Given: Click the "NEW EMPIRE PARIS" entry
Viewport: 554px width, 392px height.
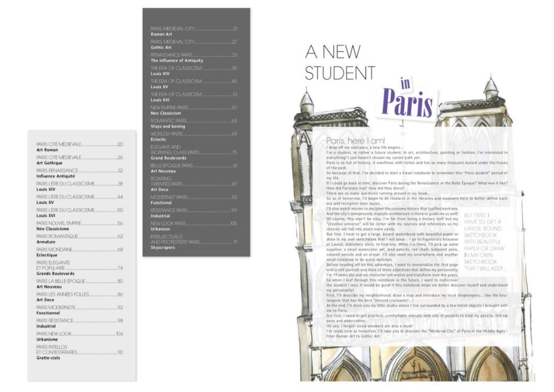Looking at the screenshot, I should coord(194,107).
